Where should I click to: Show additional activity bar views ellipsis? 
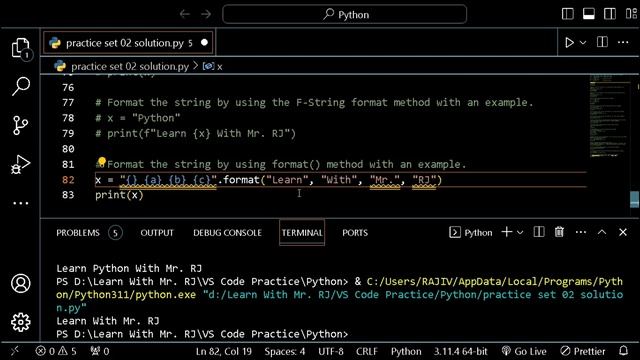coord(20,203)
